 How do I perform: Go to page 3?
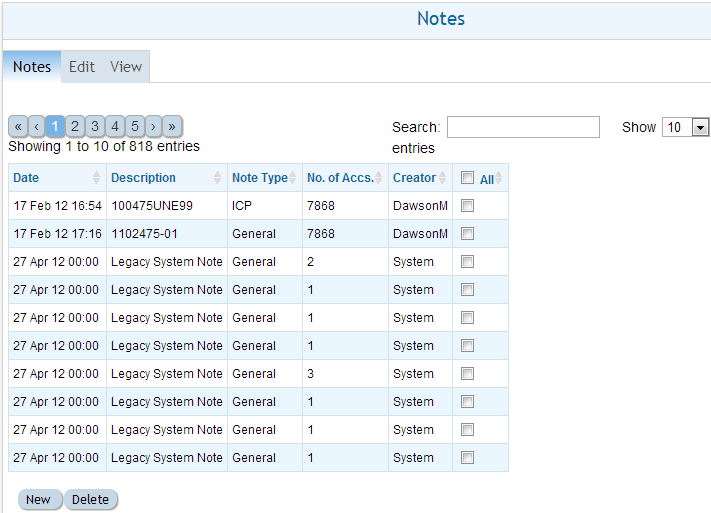[x=94, y=127]
